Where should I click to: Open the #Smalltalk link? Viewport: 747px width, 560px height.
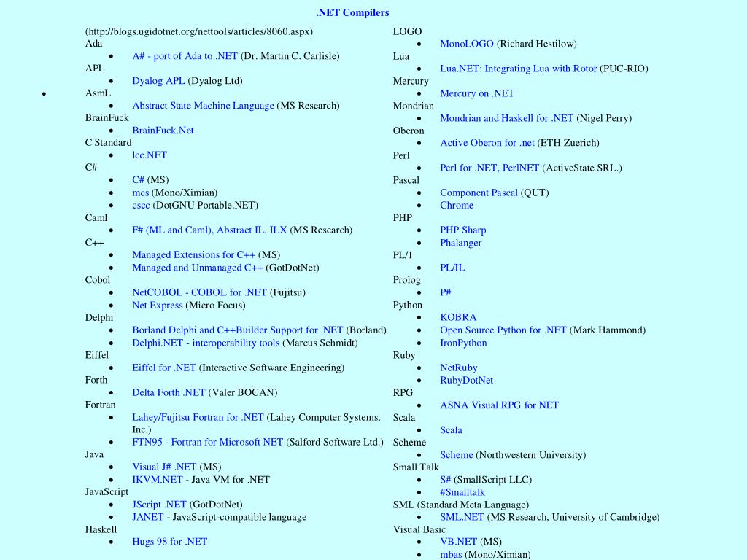(462, 492)
